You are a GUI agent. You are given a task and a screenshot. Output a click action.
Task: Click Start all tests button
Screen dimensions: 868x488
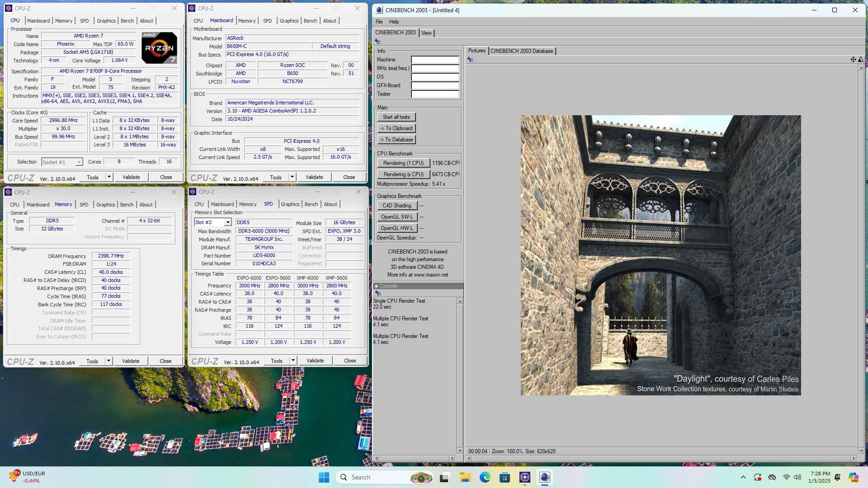[x=396, y=117]
